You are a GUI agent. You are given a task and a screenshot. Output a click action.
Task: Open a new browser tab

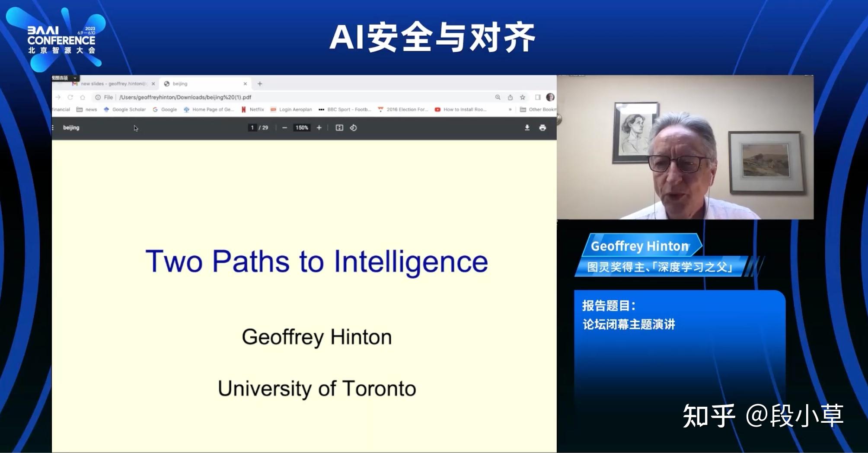pos(260,84)
